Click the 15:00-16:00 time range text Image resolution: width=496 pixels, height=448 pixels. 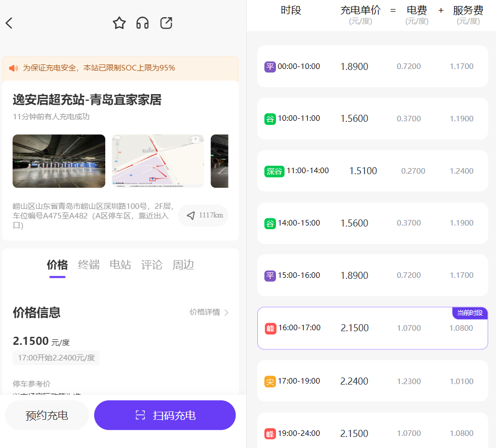coord(299,275)
